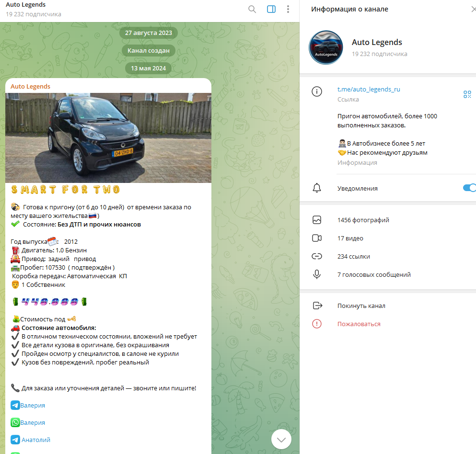Open the Auto Legends channel avatar
The image size is (476, 454).
coord(326,47)
